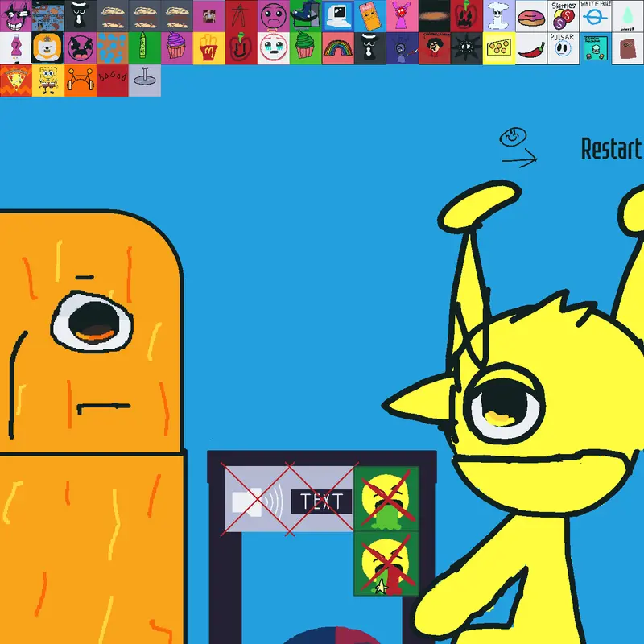Select the old white computer icon
Image resolution: width=644 pixels, height=644 pixels.
click(x=338, y=16)
